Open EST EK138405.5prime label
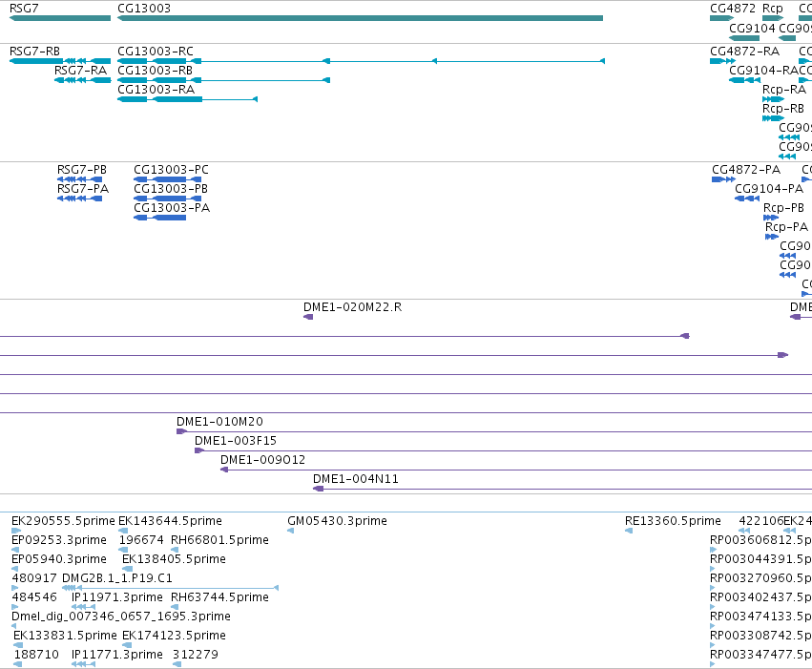This screenshot has width=812, height=669. tap(174, 559)
